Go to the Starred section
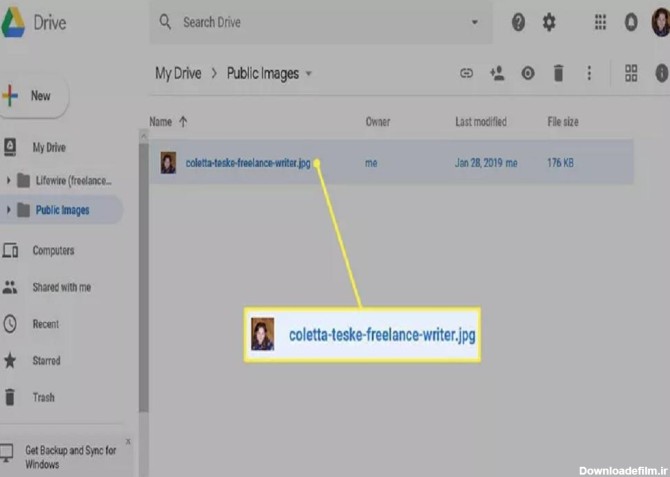This screenshot has width=670, height=477. click(x=46, y=360)
